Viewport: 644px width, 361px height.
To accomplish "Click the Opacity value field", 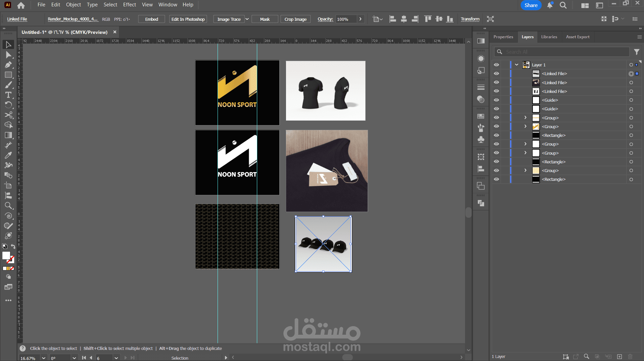I will click(346, 19).
